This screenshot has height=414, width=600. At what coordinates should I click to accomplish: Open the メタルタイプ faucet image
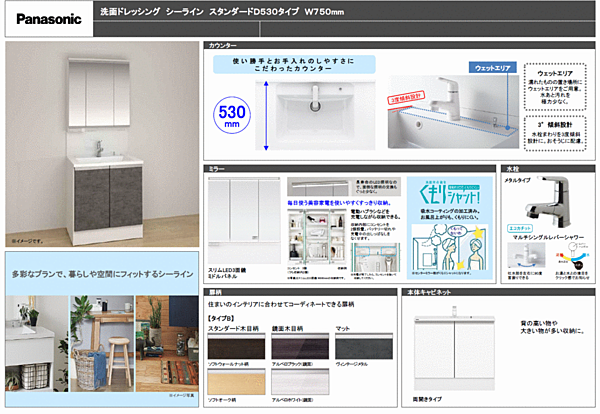pos(548,201)
